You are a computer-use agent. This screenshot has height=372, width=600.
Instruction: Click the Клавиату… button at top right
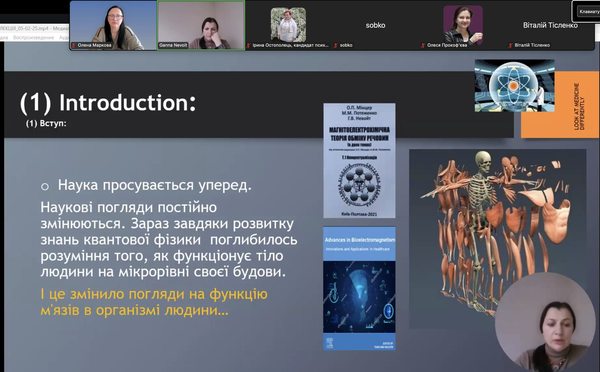pyautogui.click(x=586, y=11)
